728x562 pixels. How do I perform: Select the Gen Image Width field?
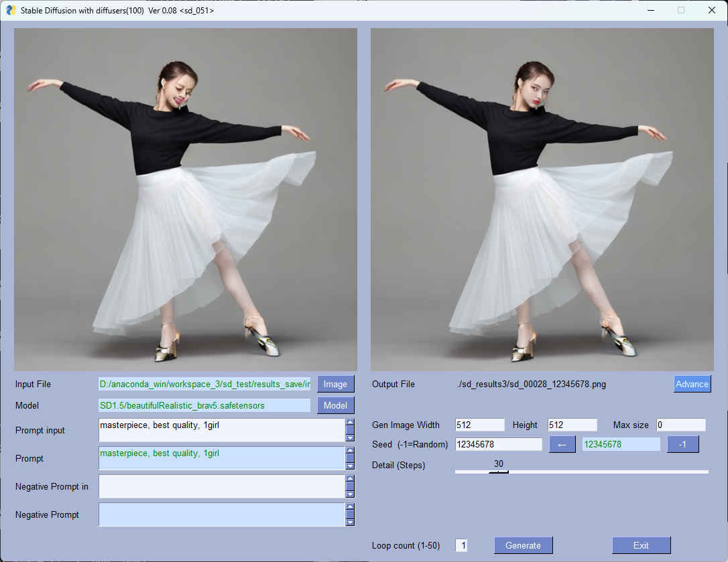pyautogui.click(x=479, y=425)
